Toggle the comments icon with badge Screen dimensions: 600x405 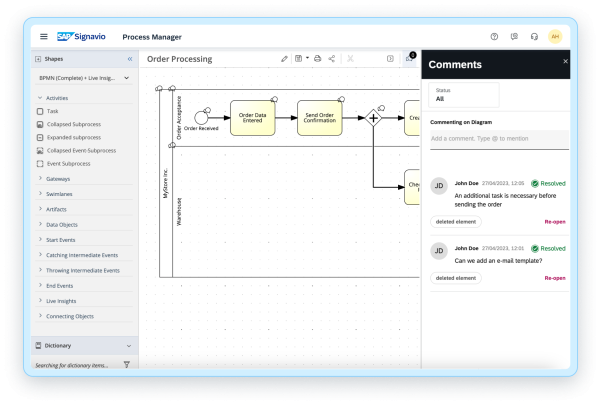tap(410, 58)
